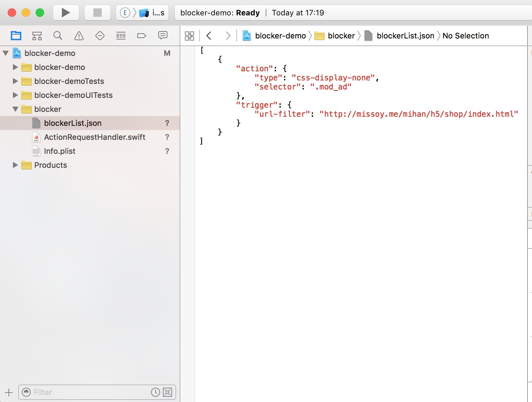
Task: Open related items grid menu
Action: pyautogui.click(x=189, y=36)
